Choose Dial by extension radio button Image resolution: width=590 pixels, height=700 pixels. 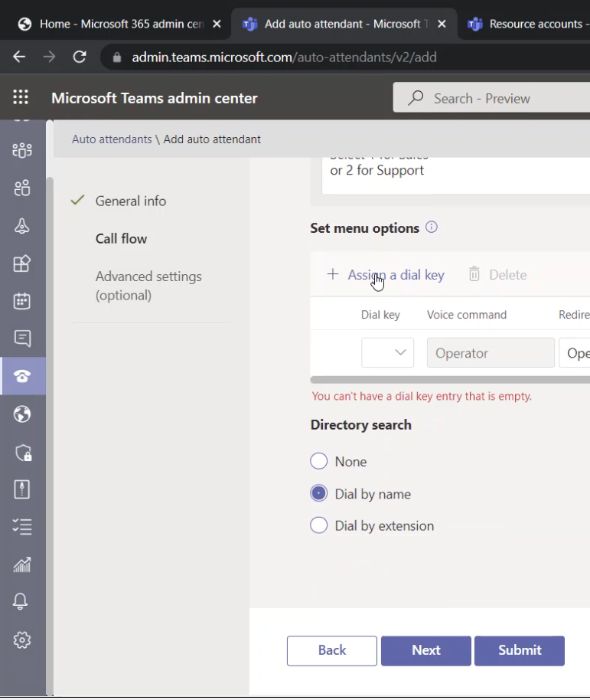tap(319, 525)
